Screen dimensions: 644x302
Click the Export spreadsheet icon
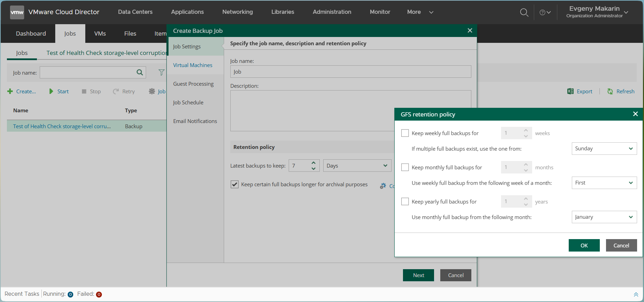570,92
